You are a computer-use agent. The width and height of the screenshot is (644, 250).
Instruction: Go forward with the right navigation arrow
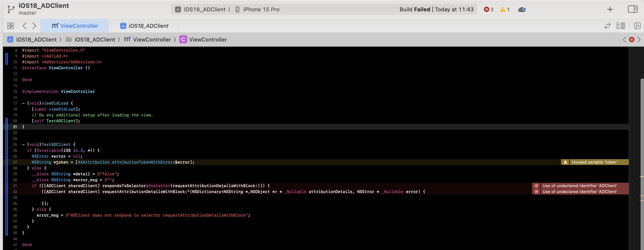pos(34,26)
